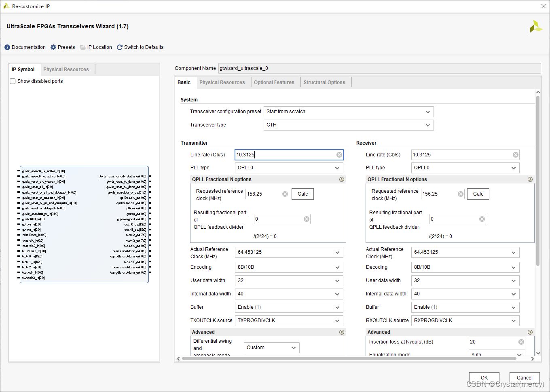This screenshot has width=550, height=392.
Task: Open the Documentation info icon
Action: [7, 47]
